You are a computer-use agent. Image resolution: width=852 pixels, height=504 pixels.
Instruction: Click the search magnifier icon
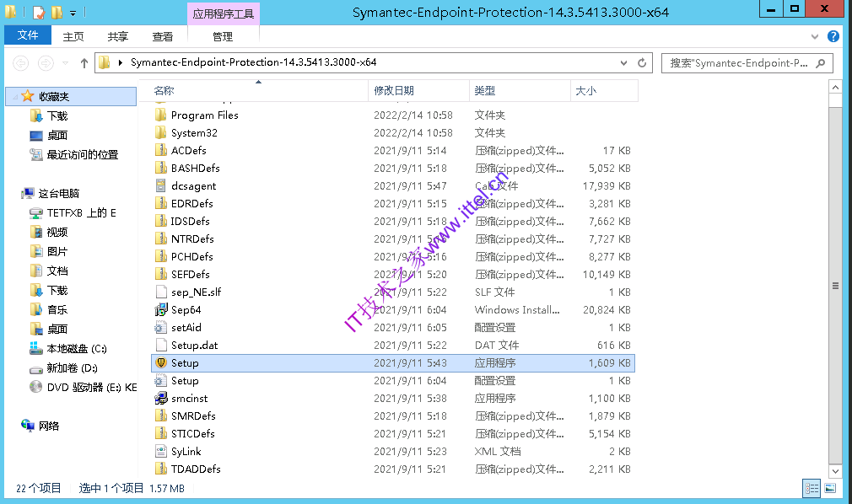coord(821,63)
